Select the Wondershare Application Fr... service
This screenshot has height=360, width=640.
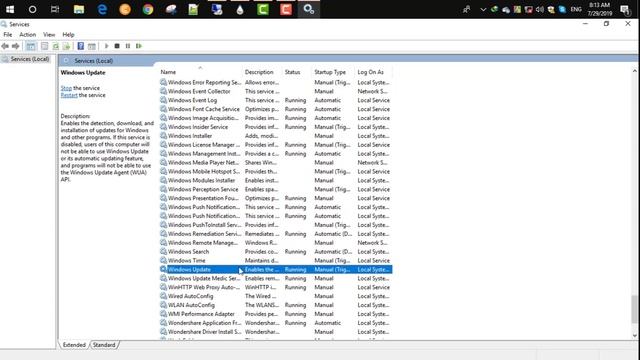[276, 323]
